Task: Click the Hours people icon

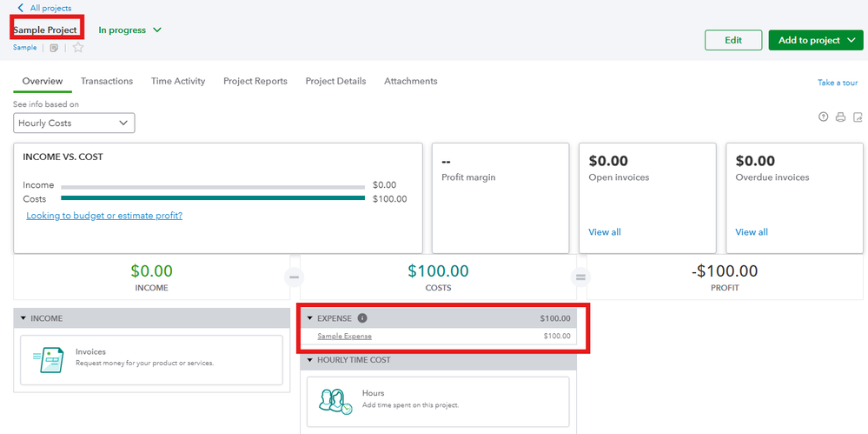Action: (x=335, y=401)
